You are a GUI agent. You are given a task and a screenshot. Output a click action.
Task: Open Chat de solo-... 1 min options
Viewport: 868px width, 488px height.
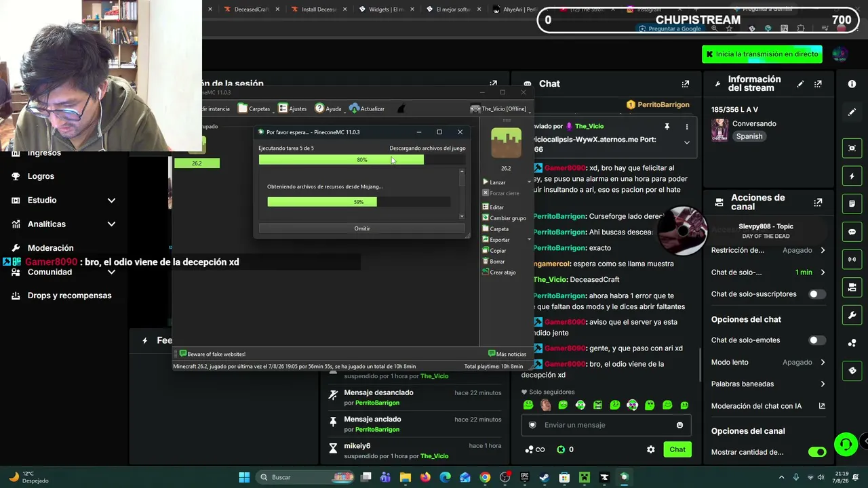coord(768,272)
